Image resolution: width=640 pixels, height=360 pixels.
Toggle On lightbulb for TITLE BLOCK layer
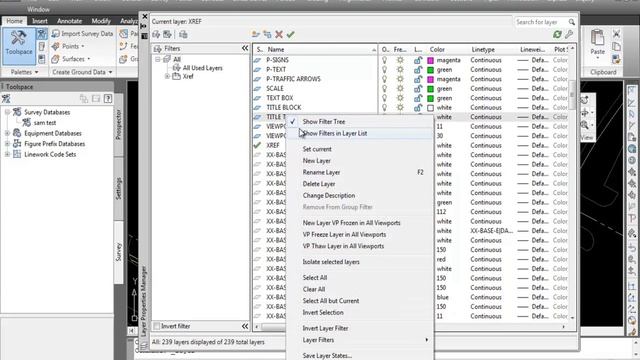point(384,107)
